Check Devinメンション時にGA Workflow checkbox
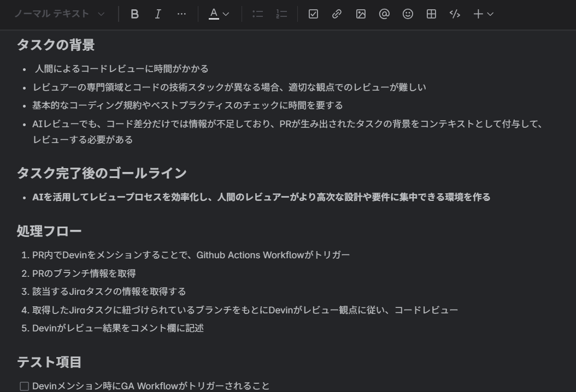Screen dimensions: 576x392 pyautogui.click(x=24, y=386)
